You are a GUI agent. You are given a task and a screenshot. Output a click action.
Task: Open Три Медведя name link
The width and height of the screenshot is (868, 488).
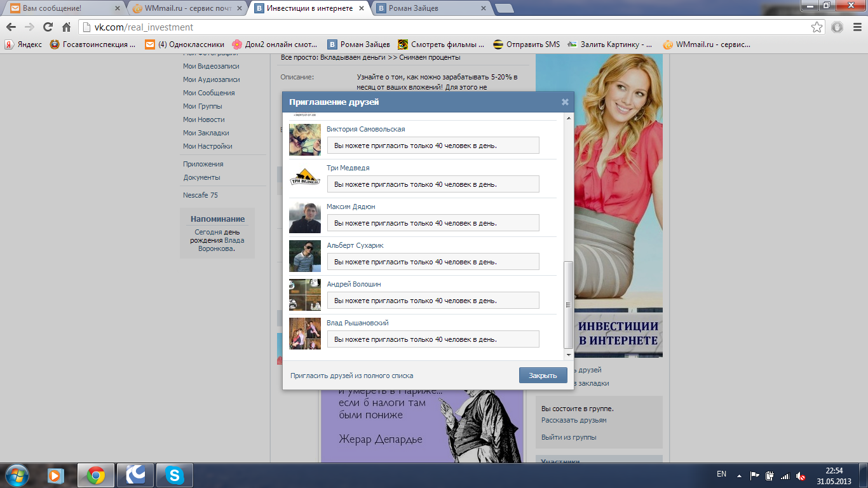[x=348, y=168]
